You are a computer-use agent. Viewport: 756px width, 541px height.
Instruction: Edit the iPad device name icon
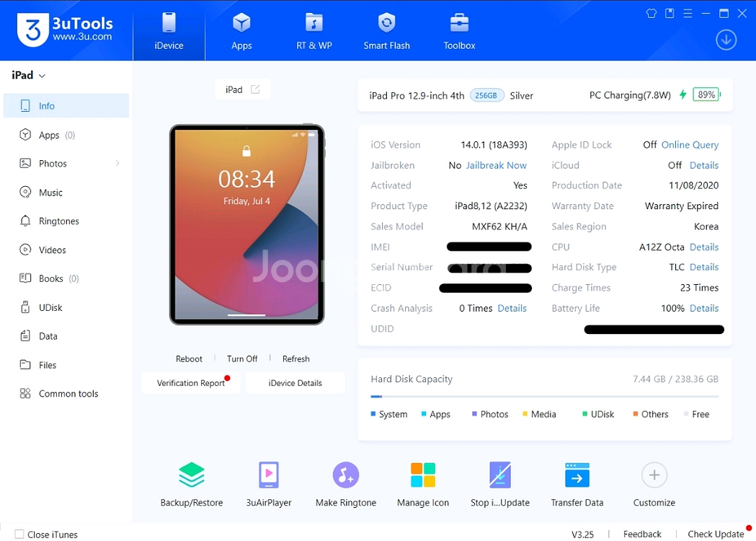(x=255, y=89)
